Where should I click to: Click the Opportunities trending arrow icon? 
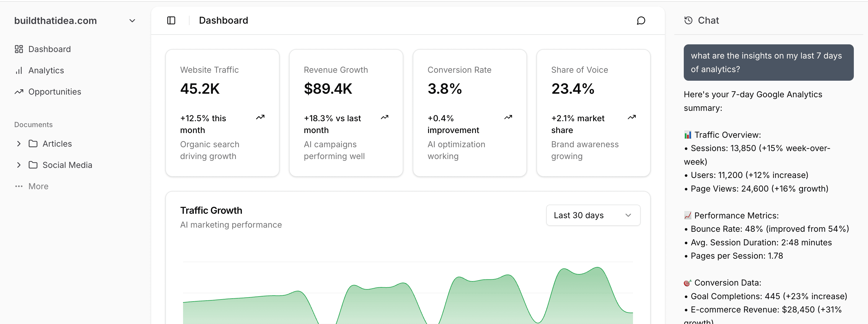coord(19,92)
